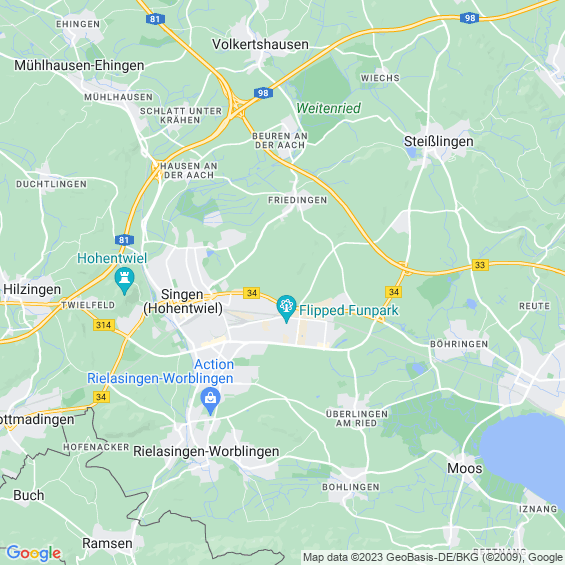The height and width of the screenshot is (565, 565).
Task: Open the Google logo link
Action: coord(34,553)
